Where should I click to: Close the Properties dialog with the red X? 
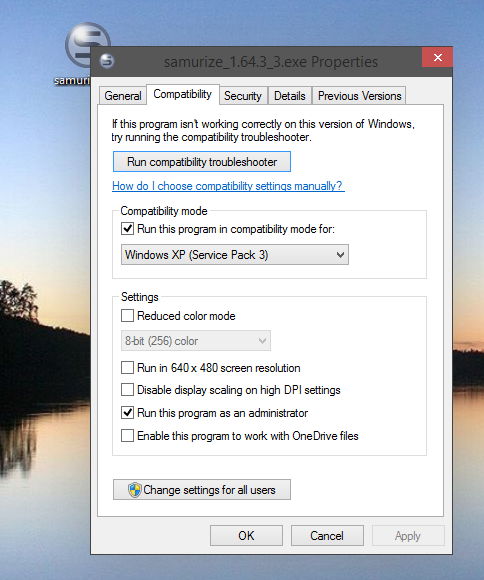pos(437,57)
